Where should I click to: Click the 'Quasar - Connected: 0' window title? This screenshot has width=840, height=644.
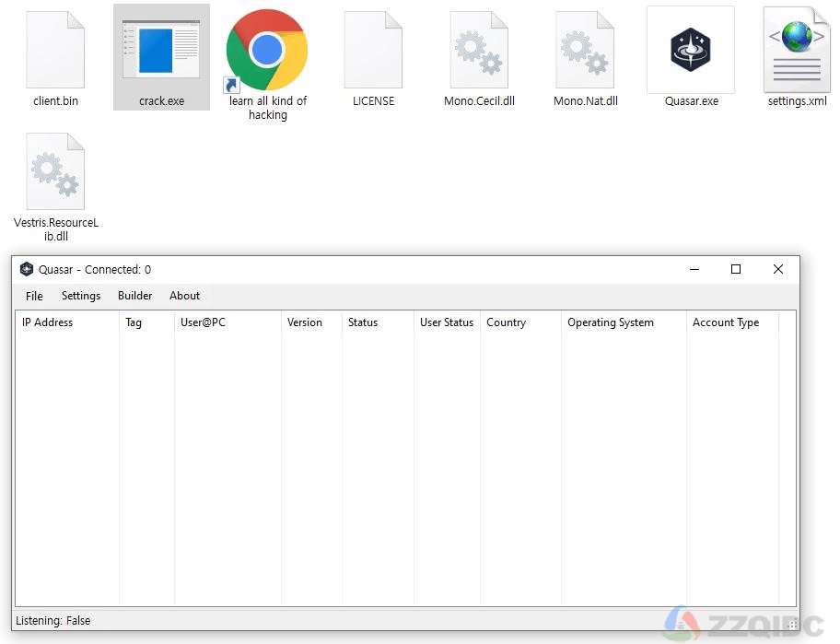[x=95, y=270]
